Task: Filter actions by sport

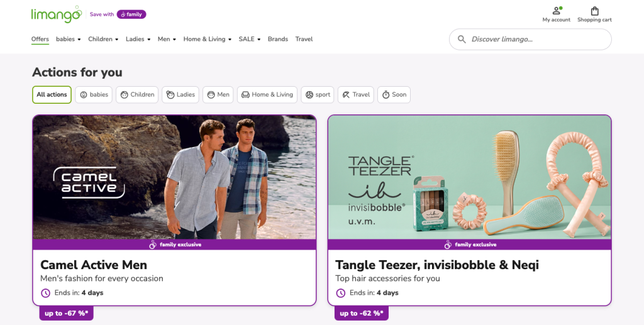Action: [318, 95]
